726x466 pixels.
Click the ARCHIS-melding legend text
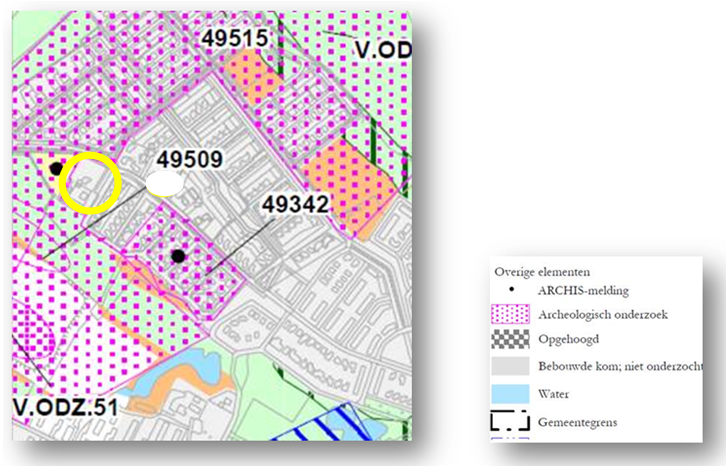click(x=583, y=291)
